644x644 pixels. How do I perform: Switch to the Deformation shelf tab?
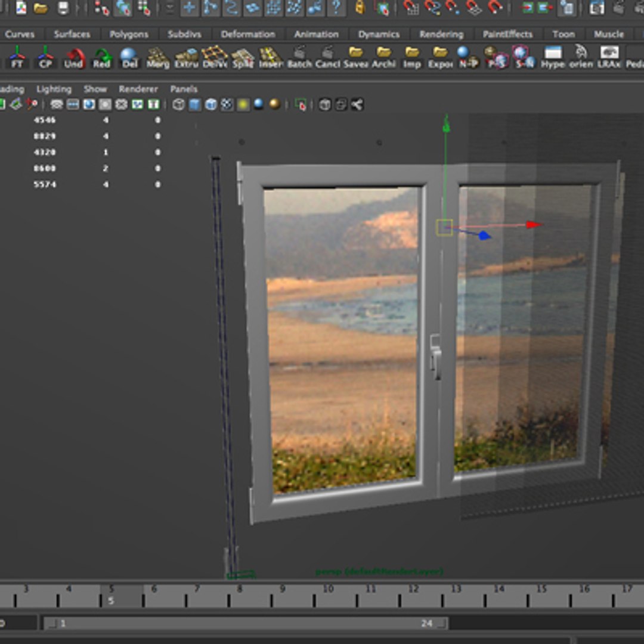click(x=247, y=34)
